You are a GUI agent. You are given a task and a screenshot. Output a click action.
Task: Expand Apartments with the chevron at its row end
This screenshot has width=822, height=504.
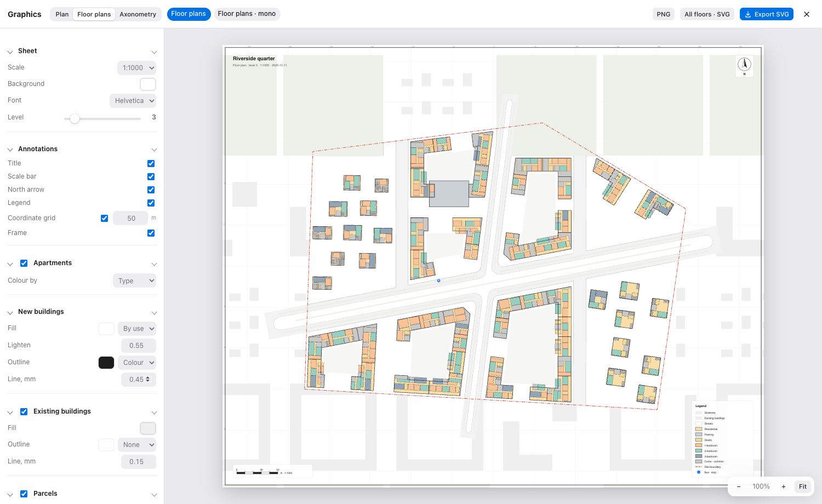(154, 264)
